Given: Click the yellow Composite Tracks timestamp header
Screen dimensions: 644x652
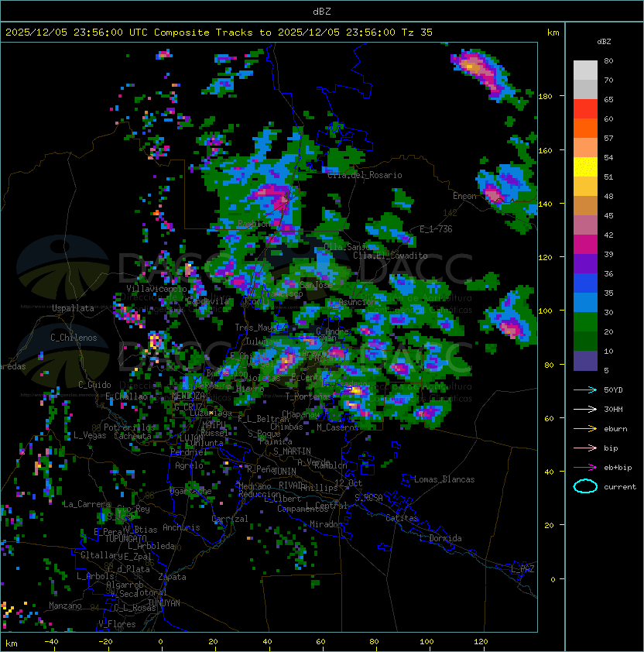Looking at the screenshot, I should tap(219, 33).
